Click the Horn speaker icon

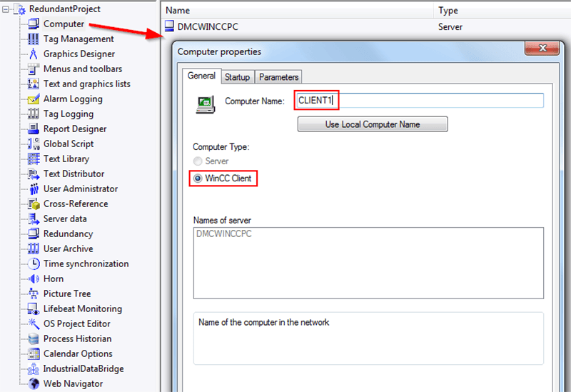[x=34, y=278]
